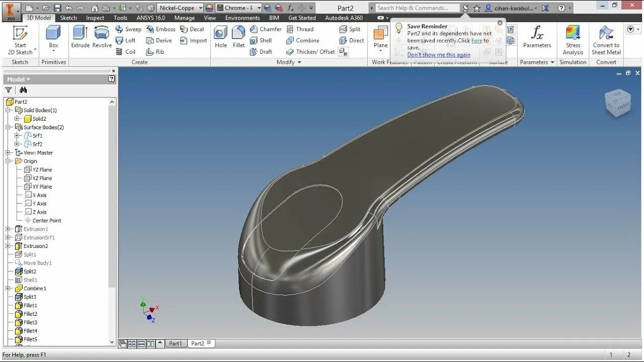Choose Thicken/Offset tool

310,51
